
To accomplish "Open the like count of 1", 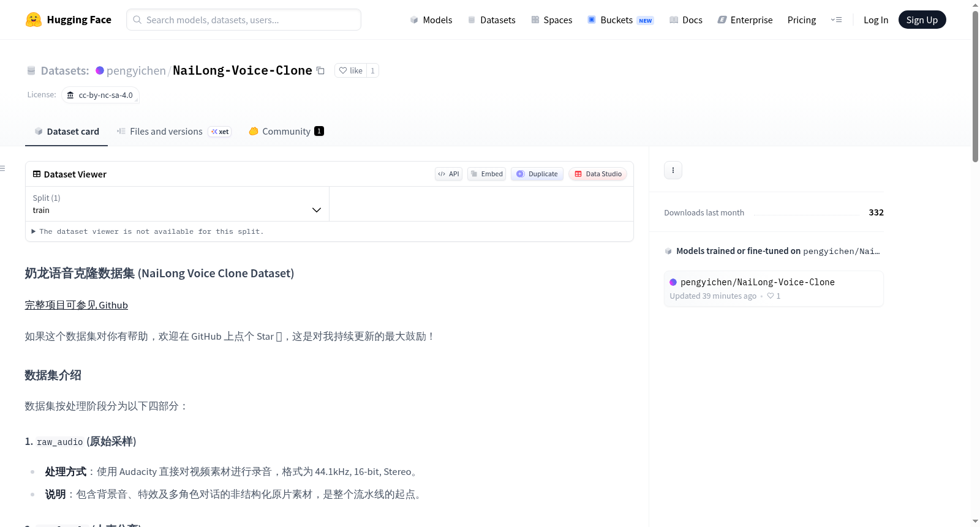I will coord(372,70).
